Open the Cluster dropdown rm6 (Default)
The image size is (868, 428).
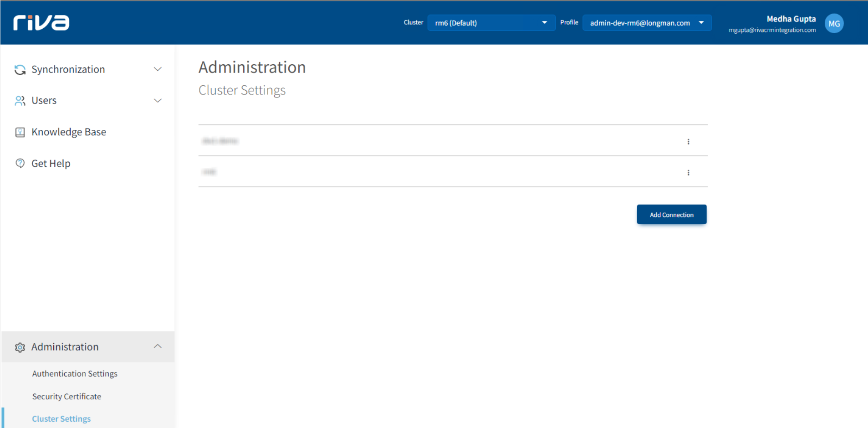coord(491,23)
